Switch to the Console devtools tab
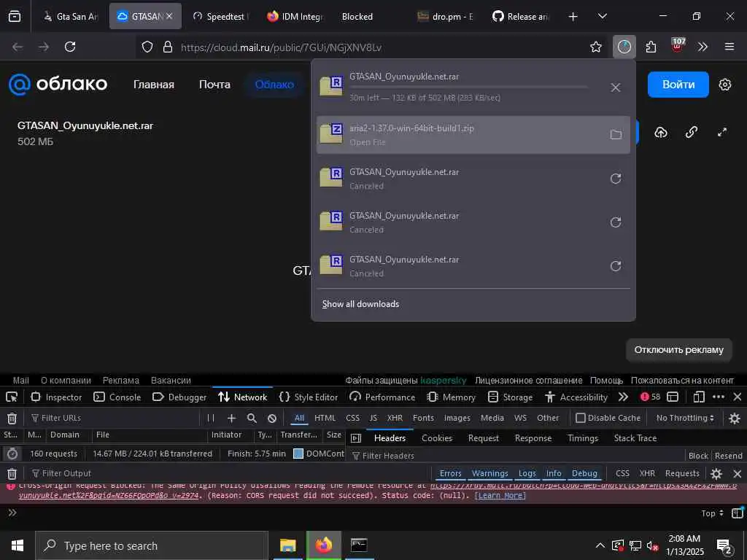 117,397
